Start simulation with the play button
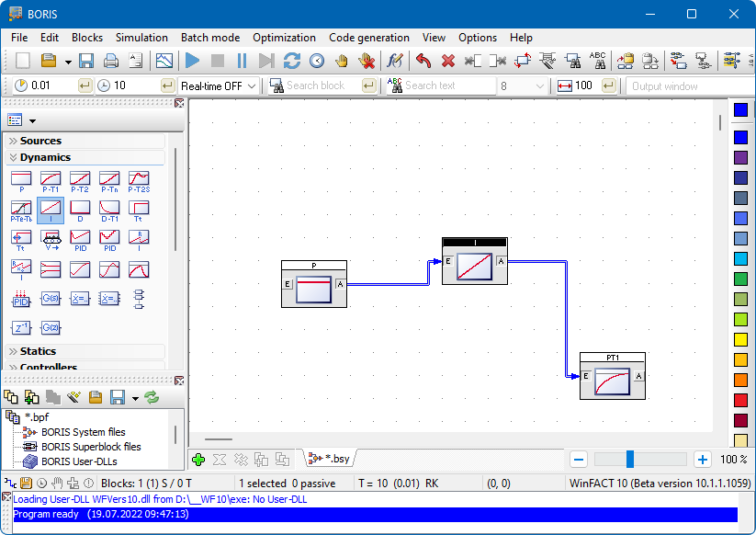756x535 pixels. tap(192, 61)
